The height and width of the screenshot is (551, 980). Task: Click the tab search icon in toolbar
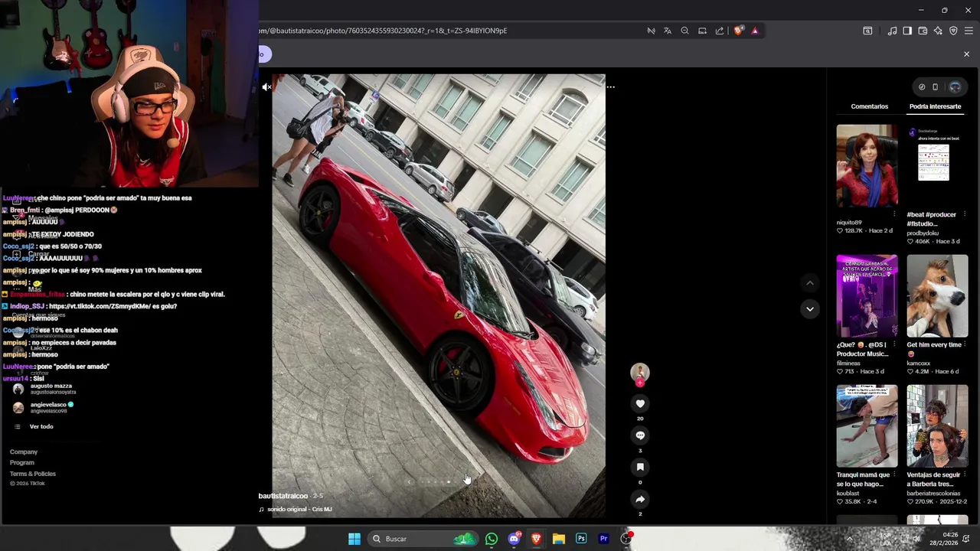867,31
